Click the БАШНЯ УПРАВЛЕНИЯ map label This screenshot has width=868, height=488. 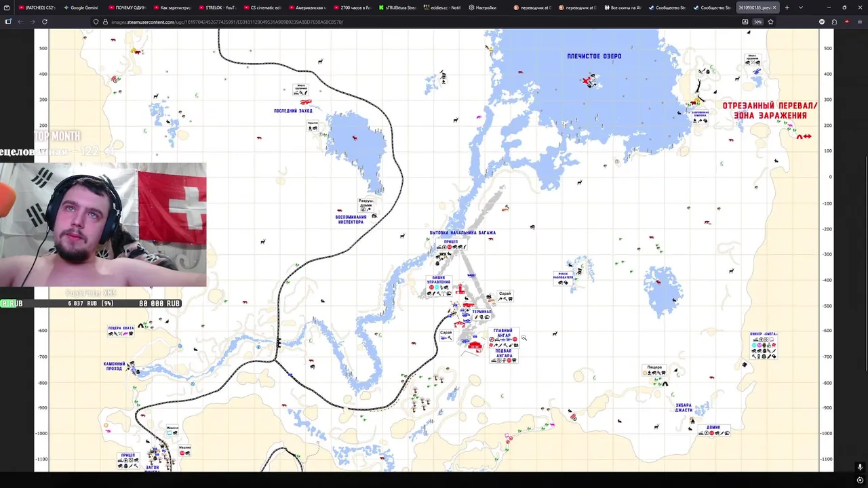tap(439, 280)
